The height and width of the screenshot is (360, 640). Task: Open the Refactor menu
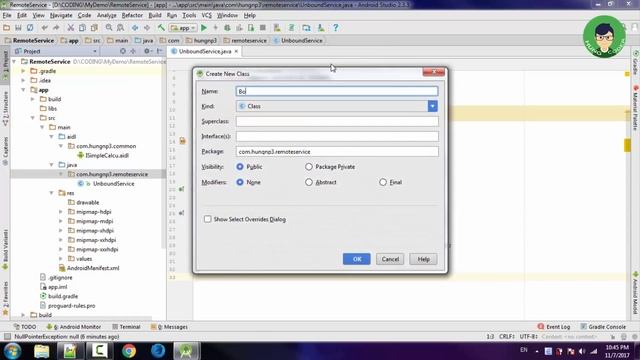(x=132, y=16)
